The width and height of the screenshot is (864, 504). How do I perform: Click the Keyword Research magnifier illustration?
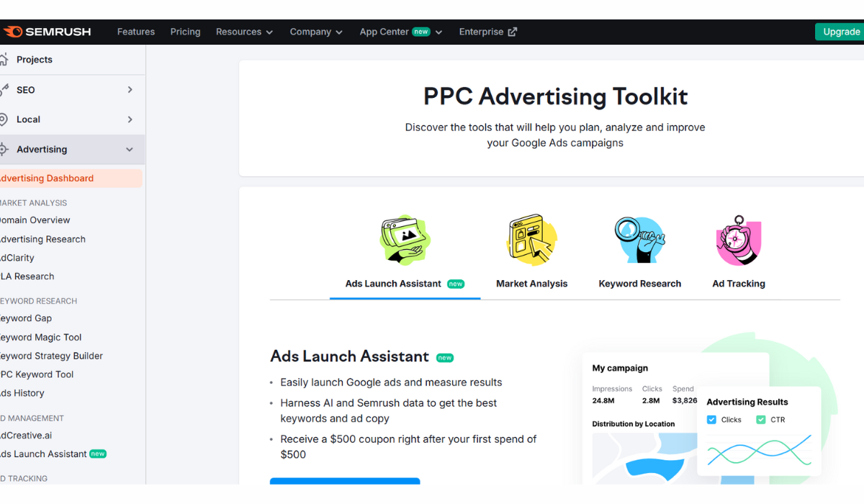[639, 240]
